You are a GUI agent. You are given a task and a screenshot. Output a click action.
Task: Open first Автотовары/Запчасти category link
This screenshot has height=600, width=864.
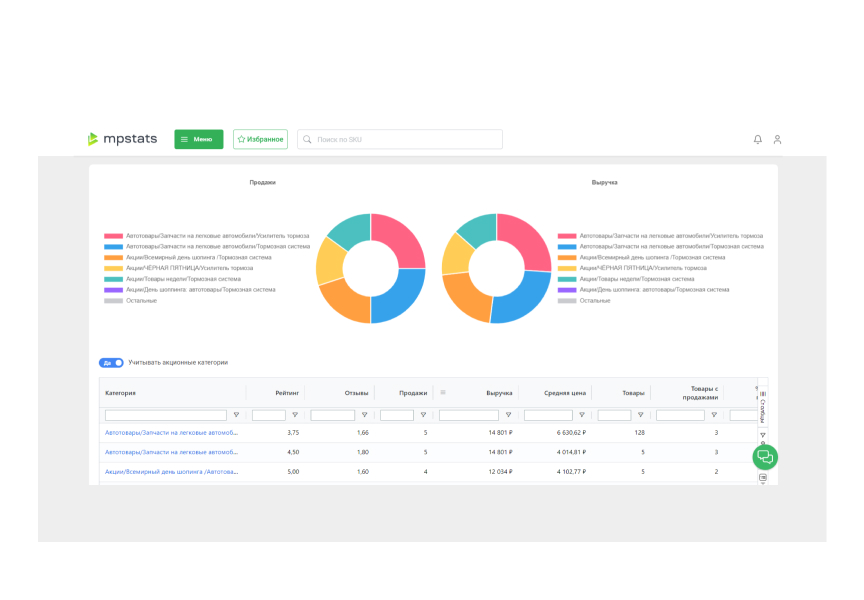tap(170, 433)
